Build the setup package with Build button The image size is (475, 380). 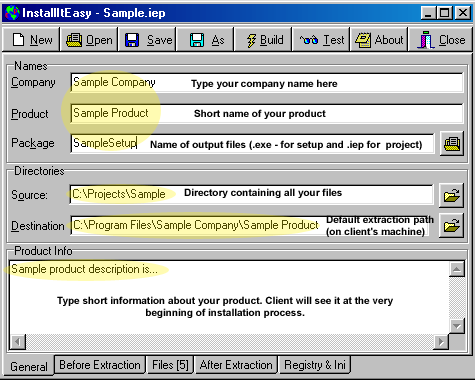[263, 40]
